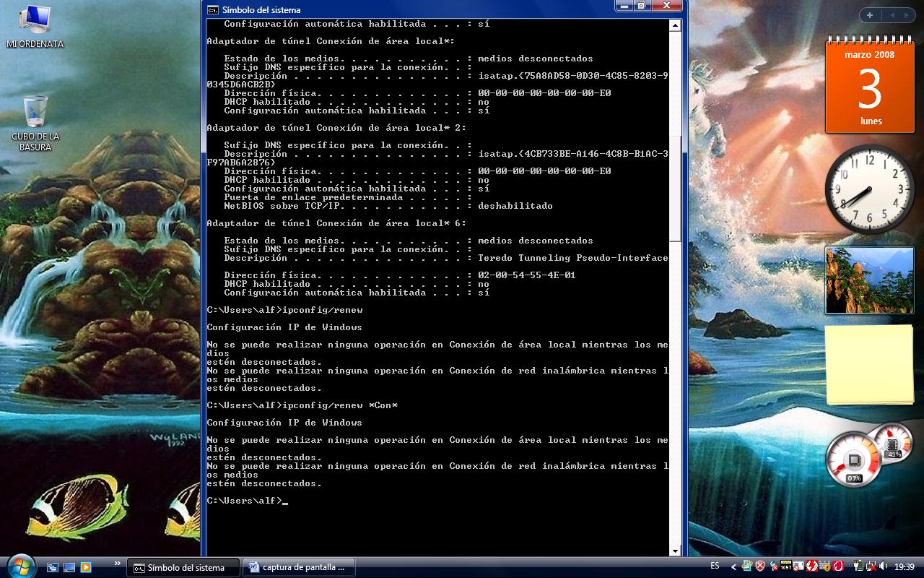
Task: Click the mountain slideshow gadget picture
Action: 869,280
